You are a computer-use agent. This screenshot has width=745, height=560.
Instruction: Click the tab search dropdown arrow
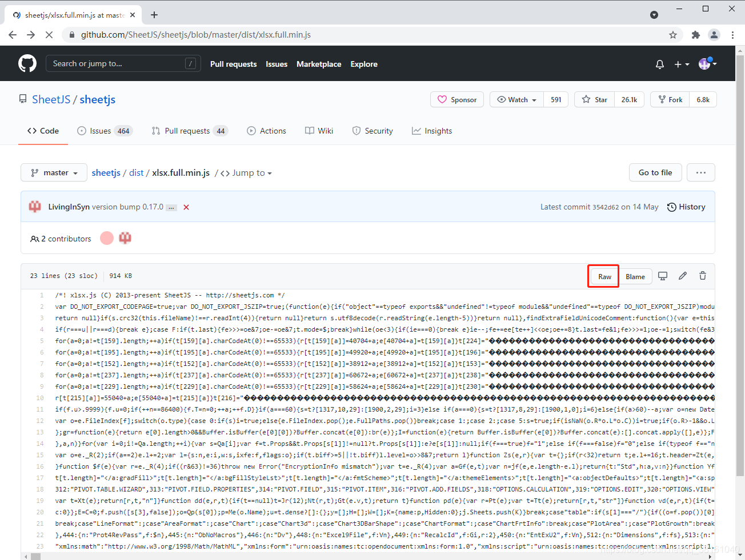tap(654, 15)
